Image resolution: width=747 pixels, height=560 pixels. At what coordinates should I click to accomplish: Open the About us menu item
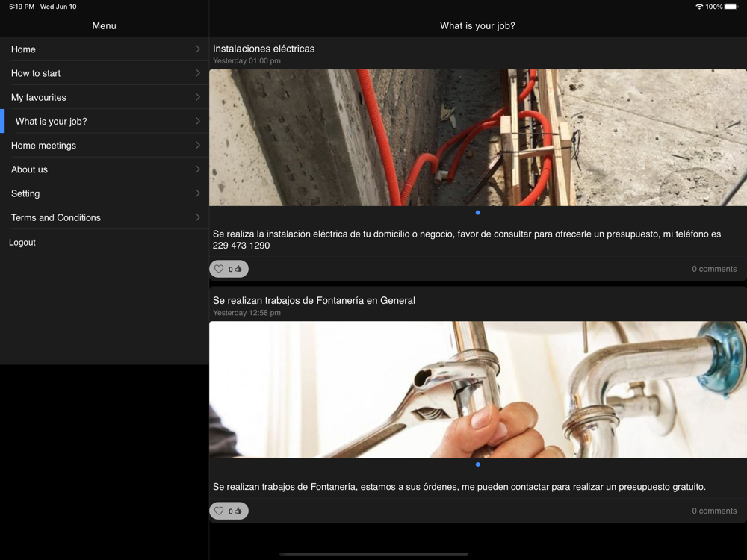[105, 169]
